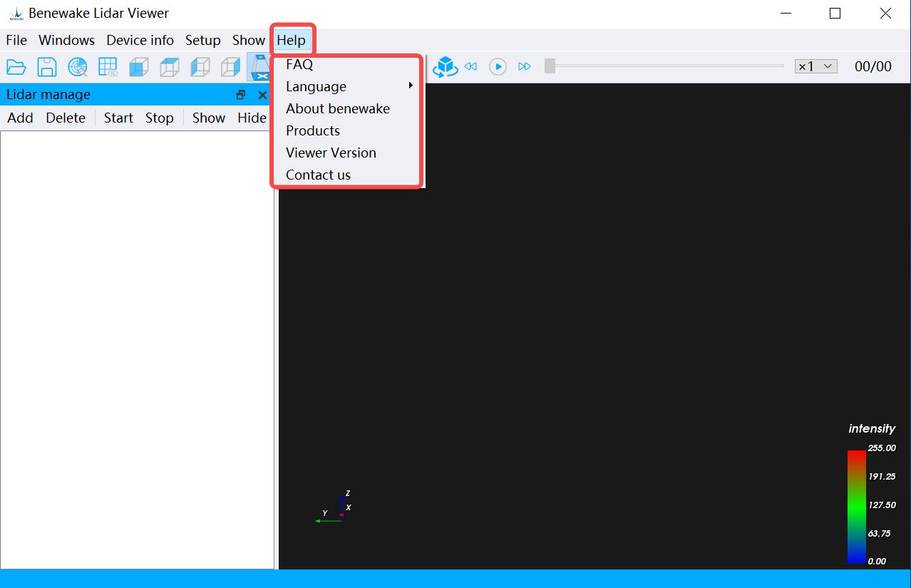Select the cube view with left face shaded

(200, 67)
